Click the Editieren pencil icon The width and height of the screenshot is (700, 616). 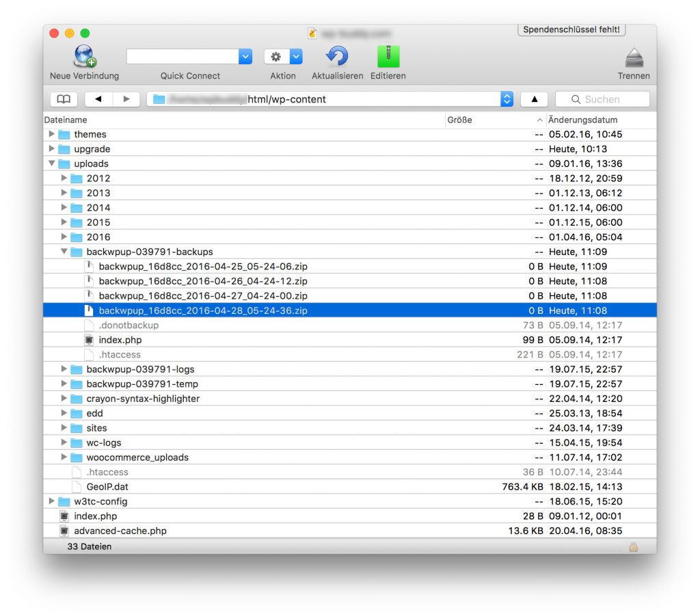pos(388,57)
